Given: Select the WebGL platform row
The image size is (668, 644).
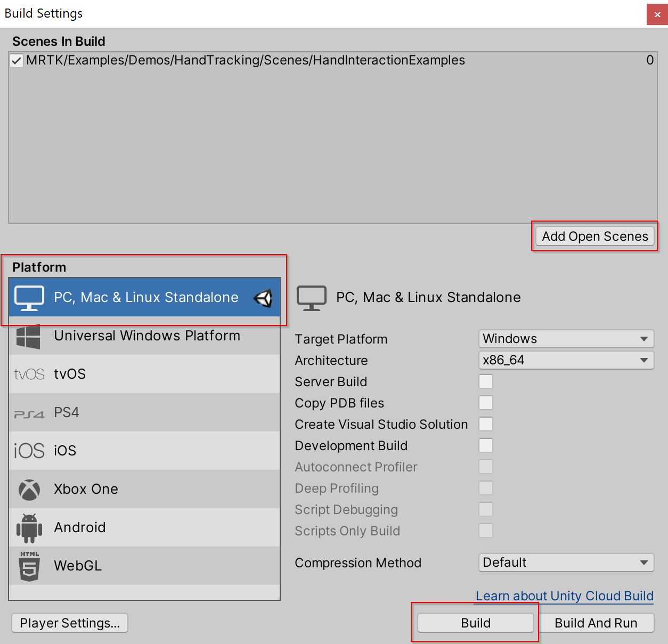Looking at the screenshot, I should pyautogui.click(x=144, y=566).
